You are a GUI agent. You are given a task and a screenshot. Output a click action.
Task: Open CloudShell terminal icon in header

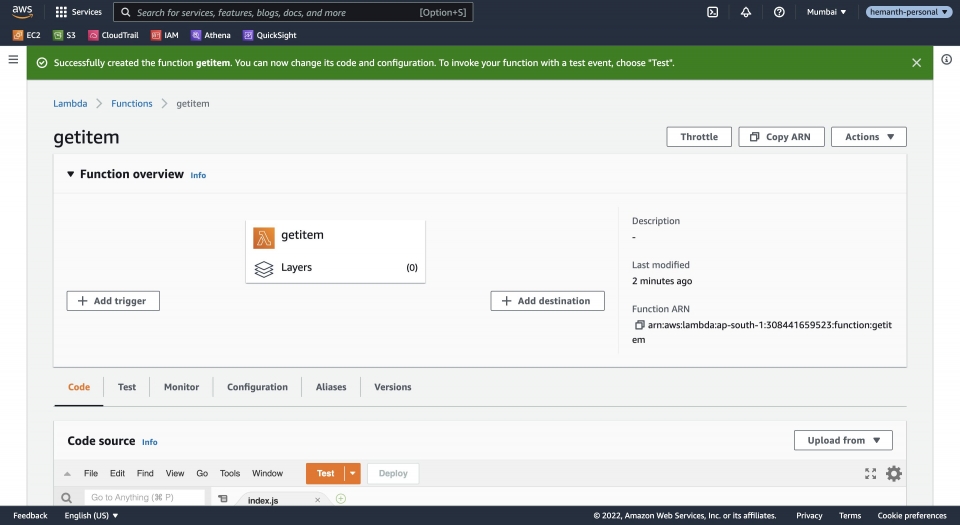point(712,12)
